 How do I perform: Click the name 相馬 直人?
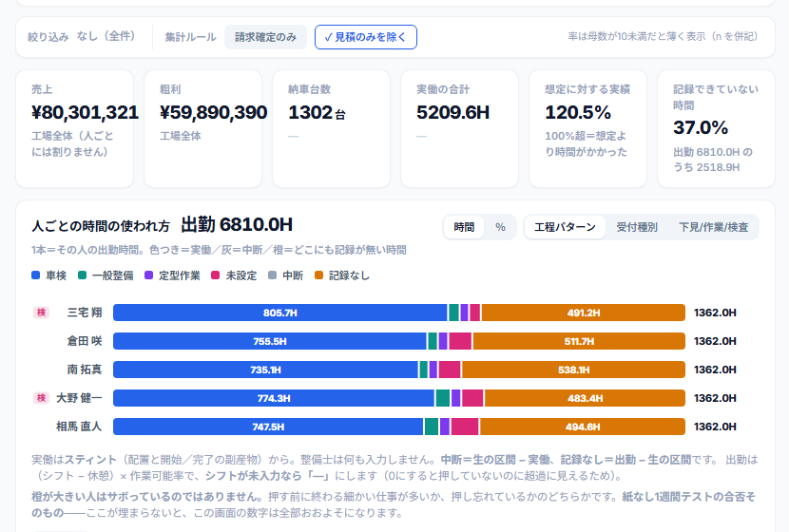pyautogui.click(x=79, y=427)
